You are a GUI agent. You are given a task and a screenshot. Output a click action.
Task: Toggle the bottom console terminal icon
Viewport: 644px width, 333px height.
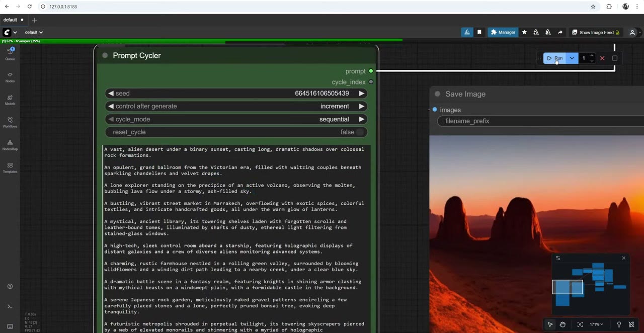coord(10,306)
